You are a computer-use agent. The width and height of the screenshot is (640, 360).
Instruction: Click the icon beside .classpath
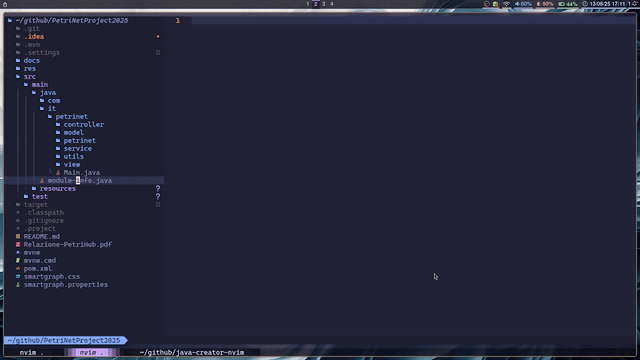point(18,213)
